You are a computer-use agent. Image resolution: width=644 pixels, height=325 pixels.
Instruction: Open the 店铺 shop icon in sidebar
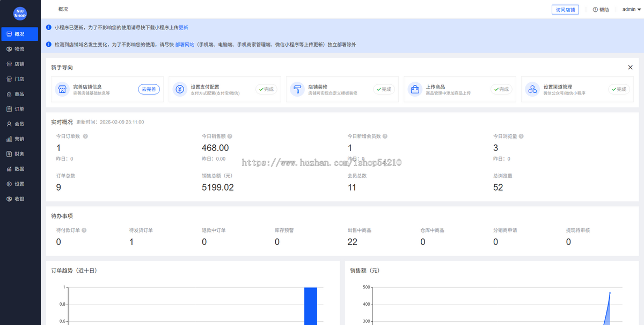(9, 64)
